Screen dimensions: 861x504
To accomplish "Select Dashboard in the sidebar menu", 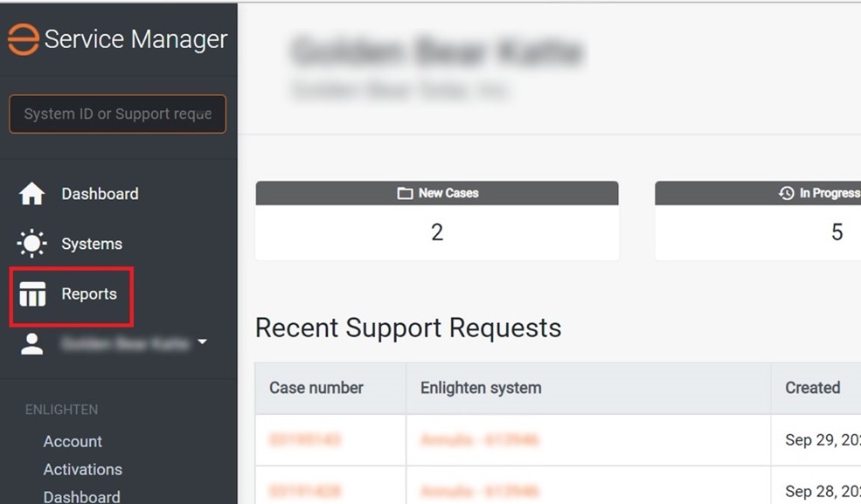I will click(99, 193).
